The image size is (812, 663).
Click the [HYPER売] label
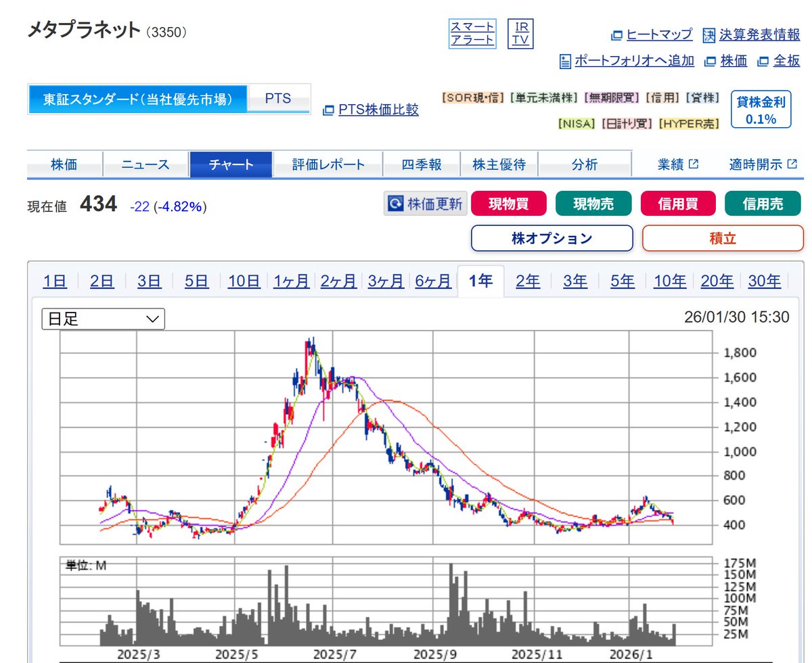[688, 124]
